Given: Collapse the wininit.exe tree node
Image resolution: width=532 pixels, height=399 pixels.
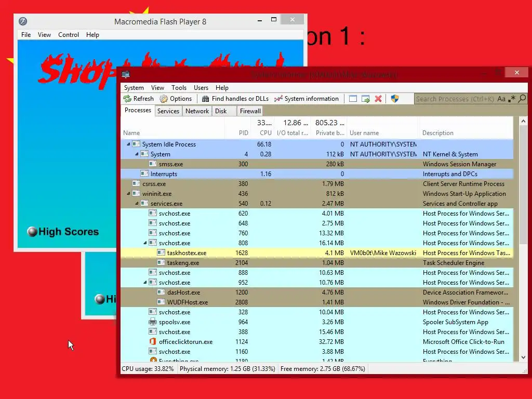Looking at the screenshot, I should pyautogui.click(x=129, y=194).
